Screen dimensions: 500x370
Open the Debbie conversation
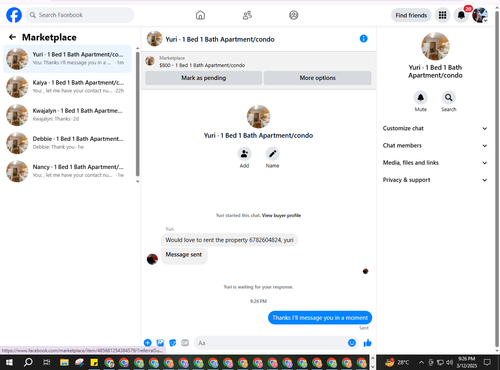[x=67, y=143]
